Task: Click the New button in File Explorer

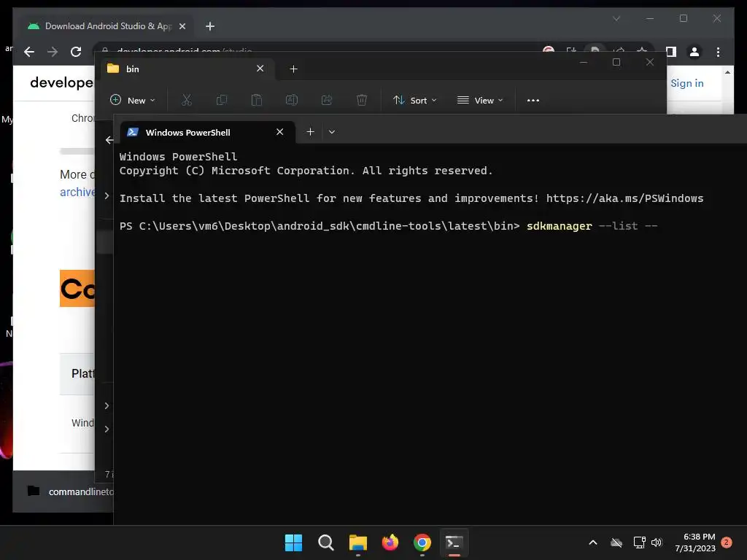Action: [133, 101]
